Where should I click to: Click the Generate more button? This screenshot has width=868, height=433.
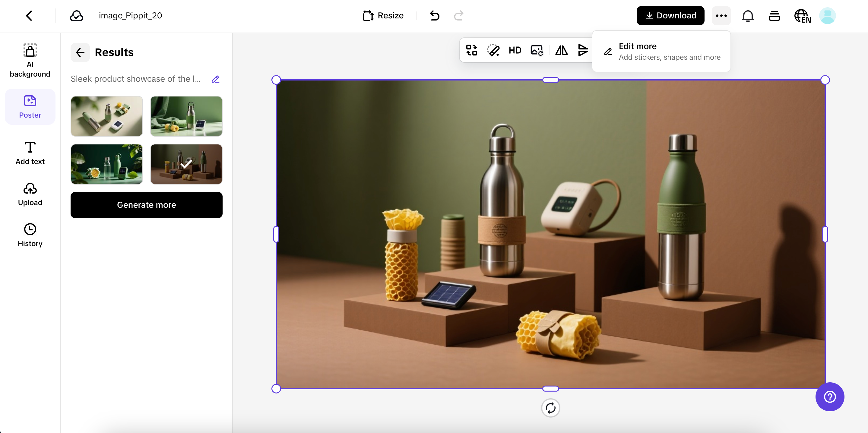coord(146,205)
